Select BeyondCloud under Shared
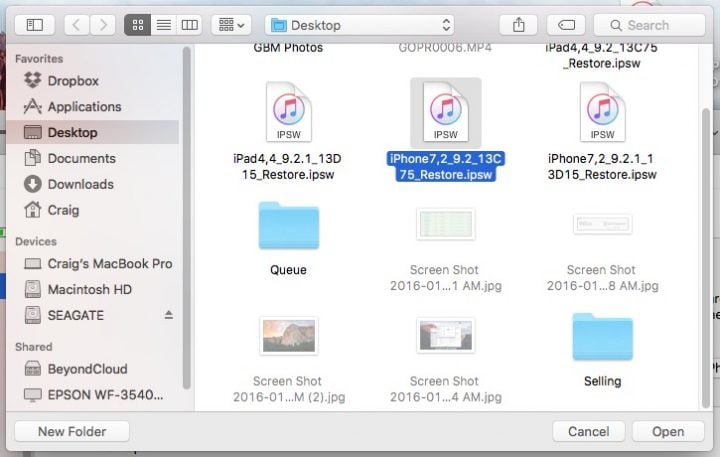 click(x=92, y=369)
